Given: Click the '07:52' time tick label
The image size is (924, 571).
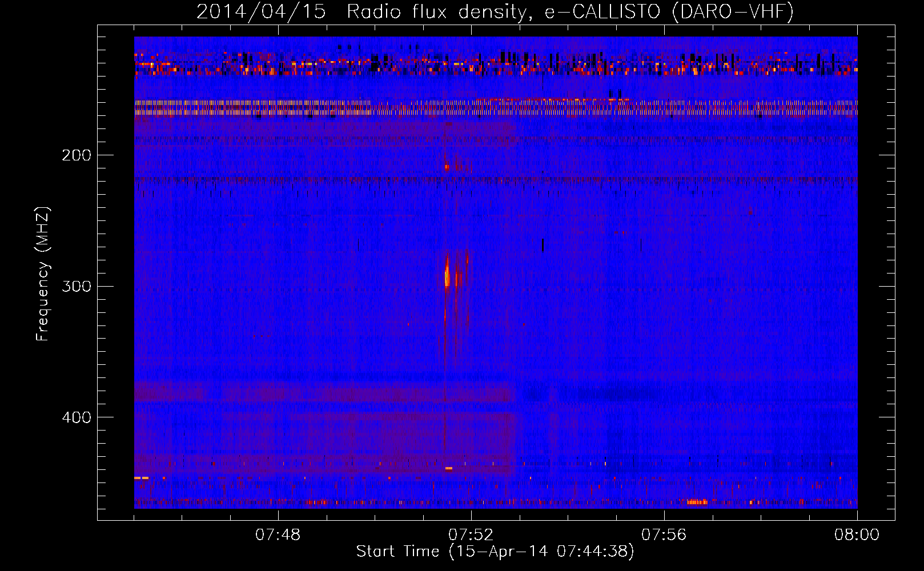Looking at the screenshot, I should [471, 535].
